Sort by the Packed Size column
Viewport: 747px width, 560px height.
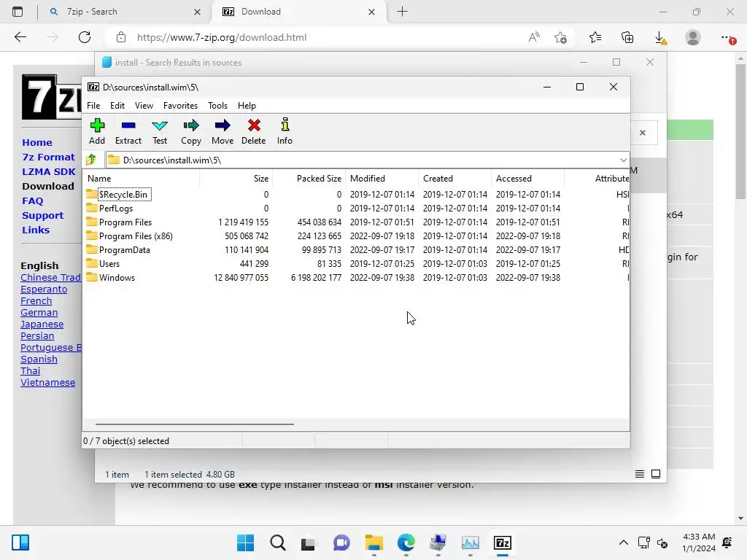pos(309,178)
